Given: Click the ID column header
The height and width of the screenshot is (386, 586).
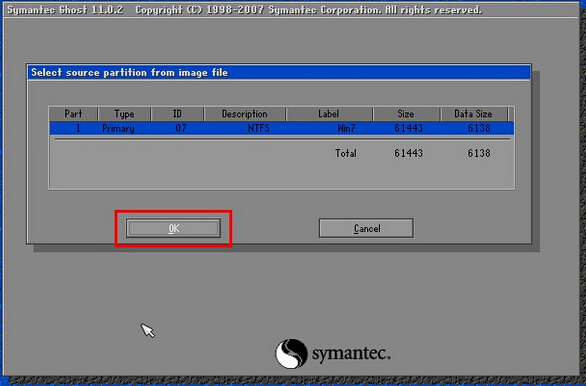Looking at the screenshot, I should pos(177,114).
